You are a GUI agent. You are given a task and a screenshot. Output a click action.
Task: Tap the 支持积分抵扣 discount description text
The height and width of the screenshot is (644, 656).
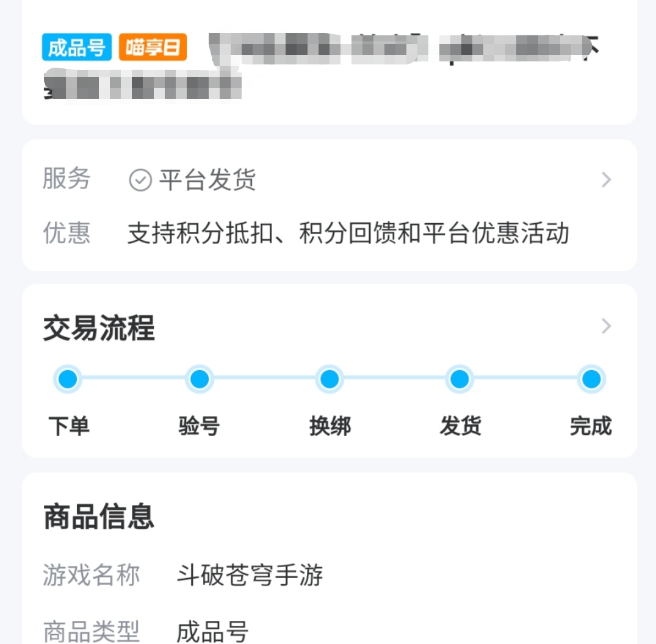348,234
